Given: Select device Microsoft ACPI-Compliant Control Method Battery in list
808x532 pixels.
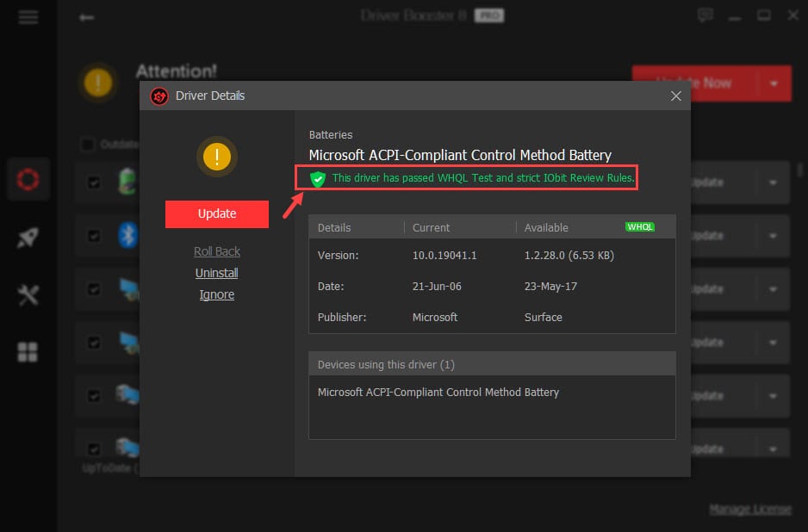Looking at the screenshot, I should click(438, 393).
